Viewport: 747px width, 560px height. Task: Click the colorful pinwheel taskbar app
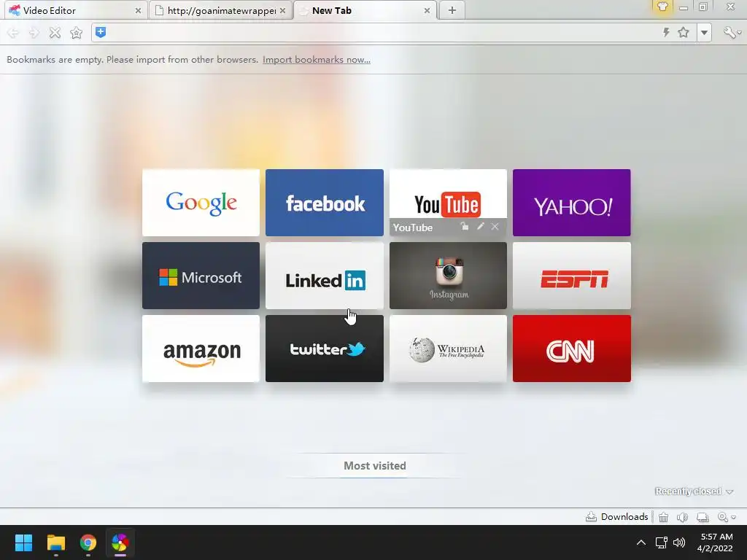click(120, 542)
